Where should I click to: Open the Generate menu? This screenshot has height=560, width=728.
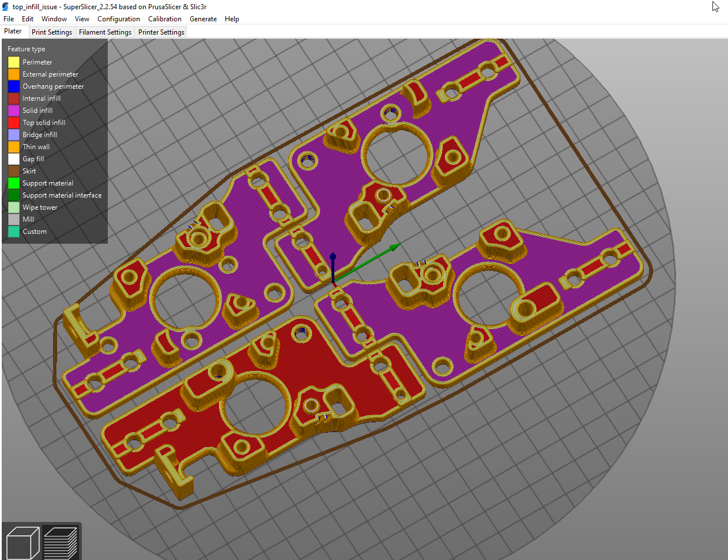tap(203, 19)
